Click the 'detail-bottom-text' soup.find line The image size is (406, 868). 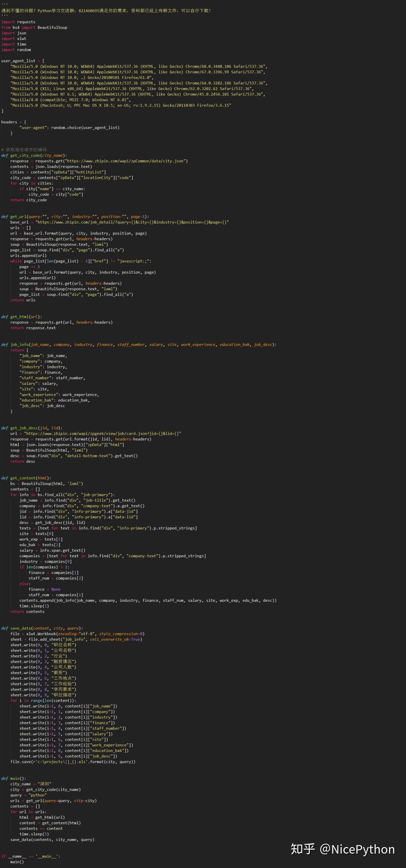tap(74, 456)
